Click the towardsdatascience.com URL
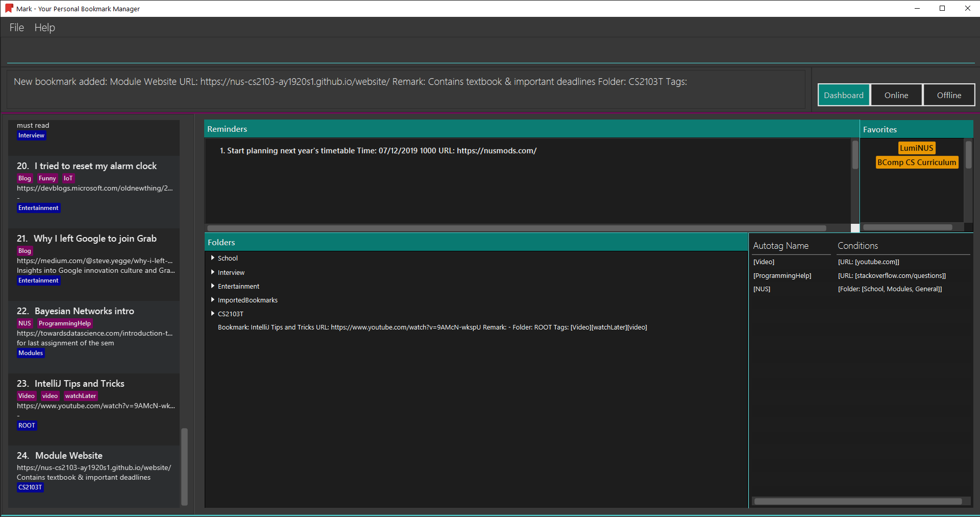980x517 pixels. click(95, 334)
